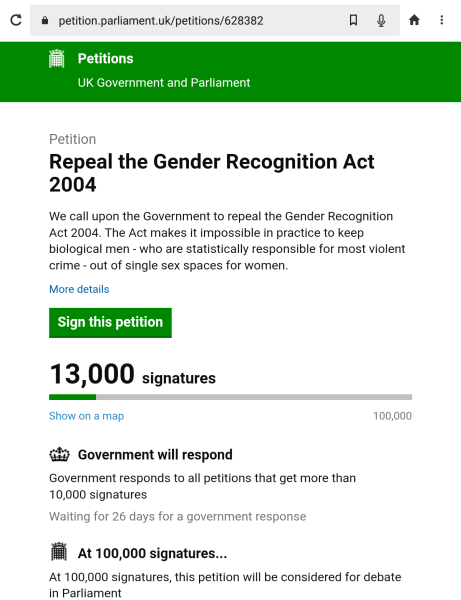The image size is (461, 600).
Task: Click the Sign this petition button
Action: point(110,323)
